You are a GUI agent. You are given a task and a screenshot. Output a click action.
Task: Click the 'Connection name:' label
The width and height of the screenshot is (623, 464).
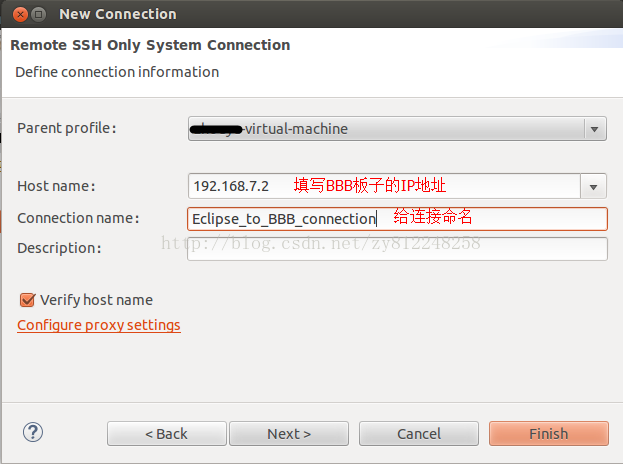click(78, 218)
